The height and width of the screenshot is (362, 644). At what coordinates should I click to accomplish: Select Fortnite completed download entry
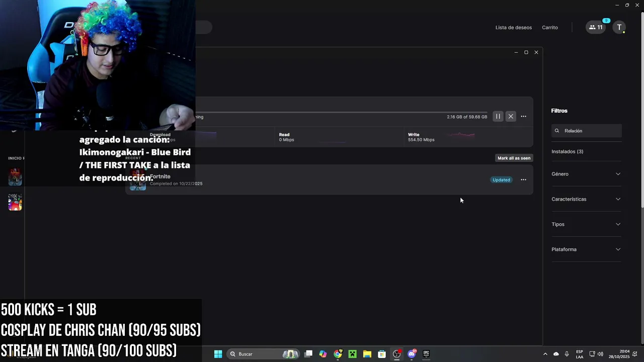click(329, 179)
